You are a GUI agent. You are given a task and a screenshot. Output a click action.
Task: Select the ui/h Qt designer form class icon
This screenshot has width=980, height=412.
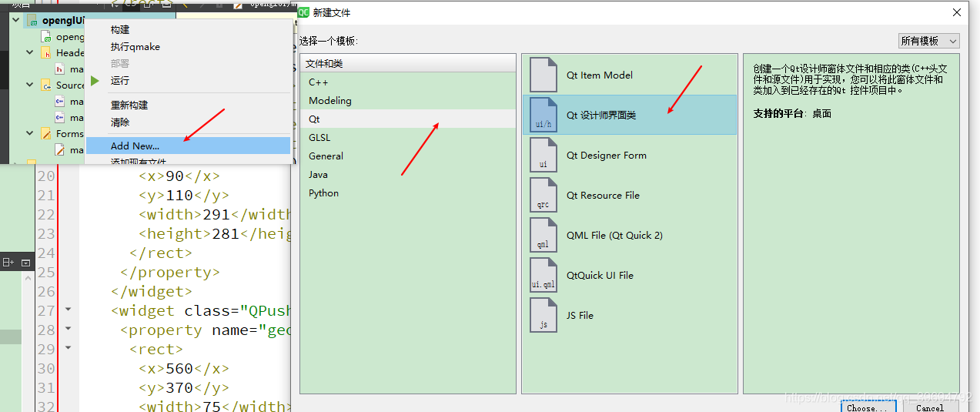point(544,115)
